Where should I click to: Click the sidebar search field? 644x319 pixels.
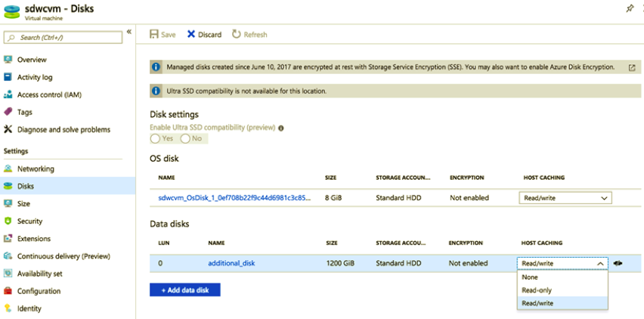tap(63, 37)
